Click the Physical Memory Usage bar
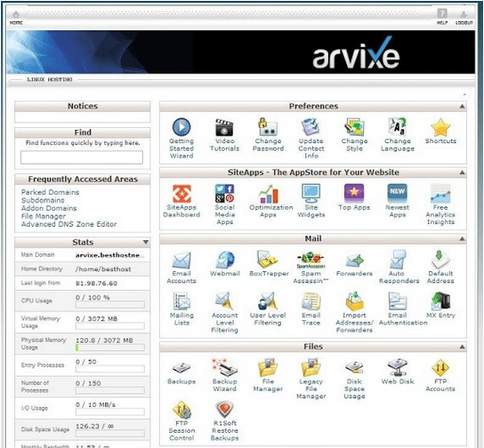 [x=110, y=348]
